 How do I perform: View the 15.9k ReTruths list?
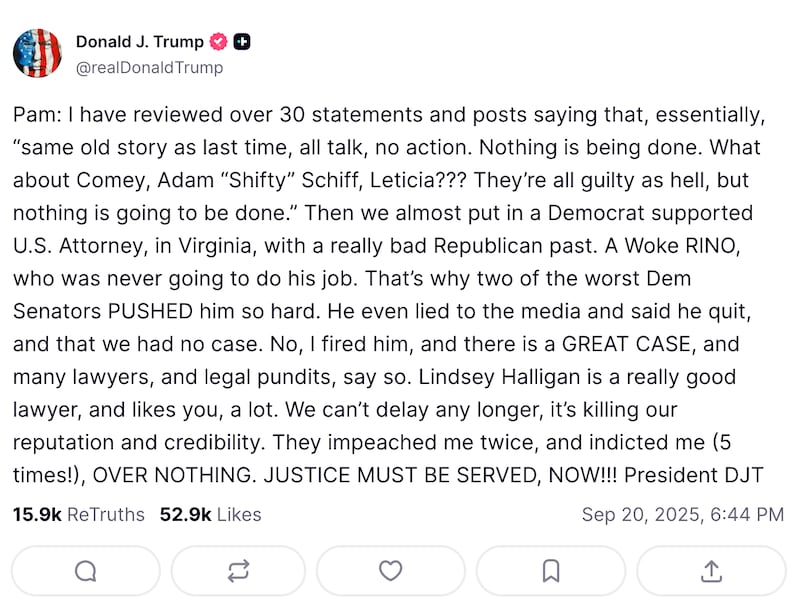78,515
